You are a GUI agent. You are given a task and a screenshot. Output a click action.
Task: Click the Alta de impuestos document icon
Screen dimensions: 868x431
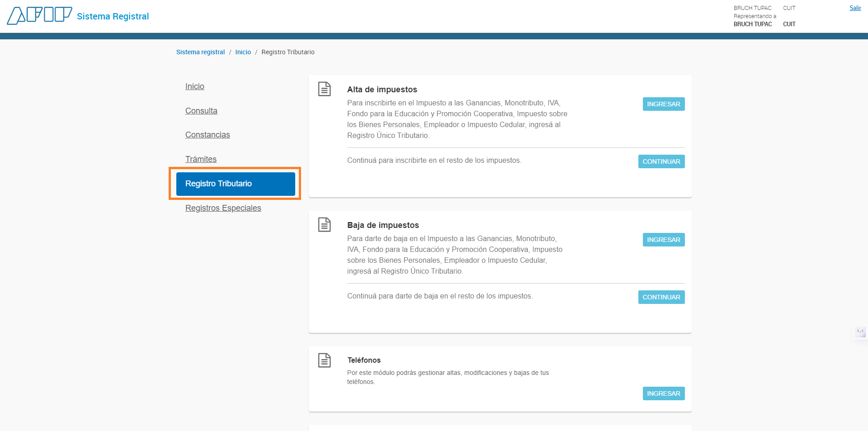324,89
